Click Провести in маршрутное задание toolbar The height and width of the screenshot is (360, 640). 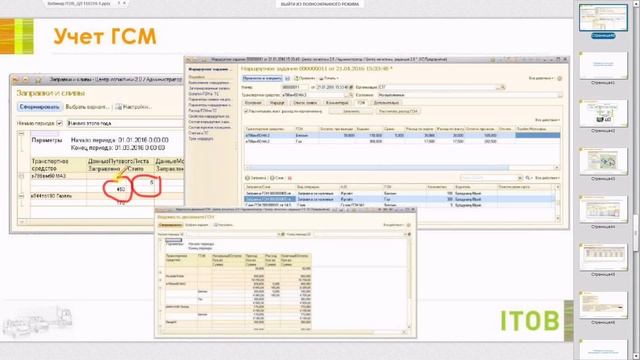[x=304, y=78]
